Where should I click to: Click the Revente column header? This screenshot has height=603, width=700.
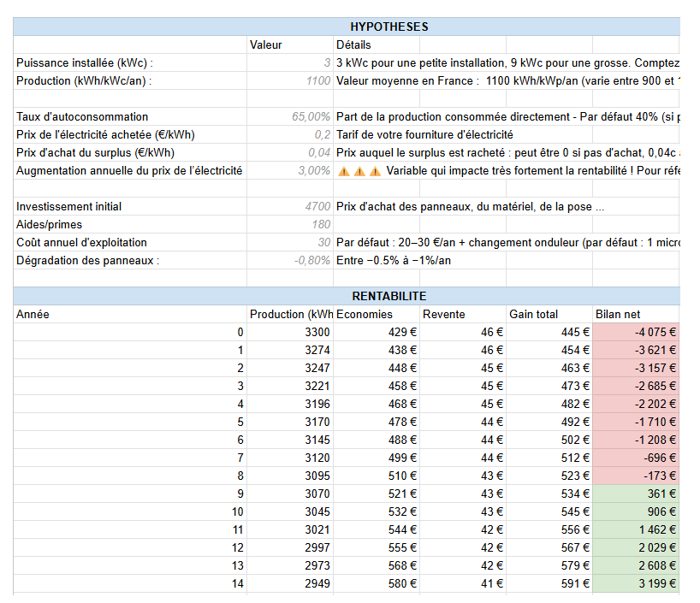pyautogui.click(x=462, y=314)
